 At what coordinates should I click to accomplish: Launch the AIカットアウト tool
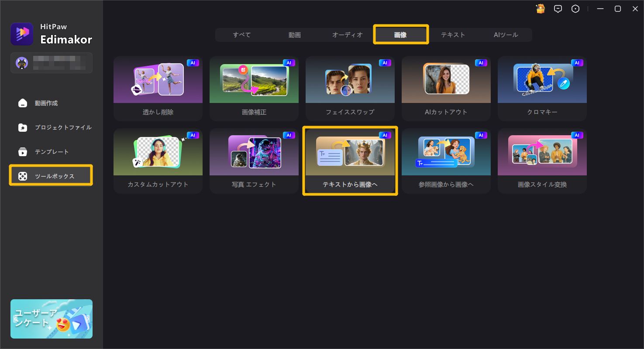tap(446, 89)
